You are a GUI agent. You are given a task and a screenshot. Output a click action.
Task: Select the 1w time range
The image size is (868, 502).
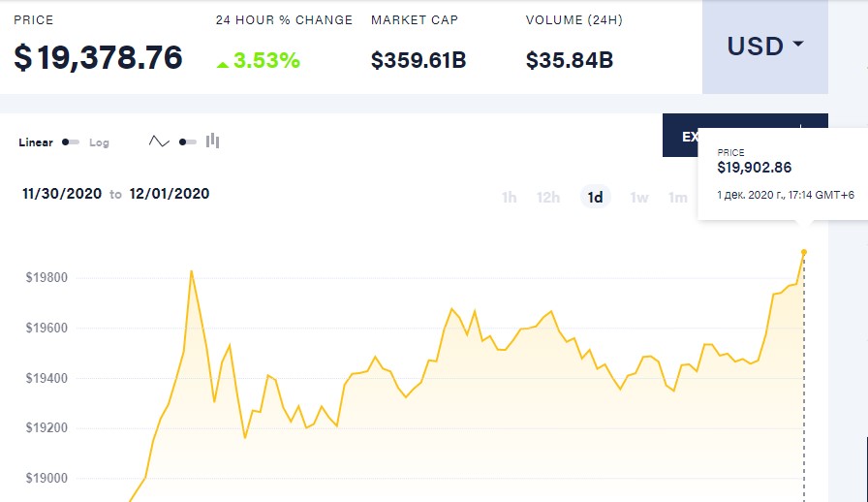(x=639, y=198)
